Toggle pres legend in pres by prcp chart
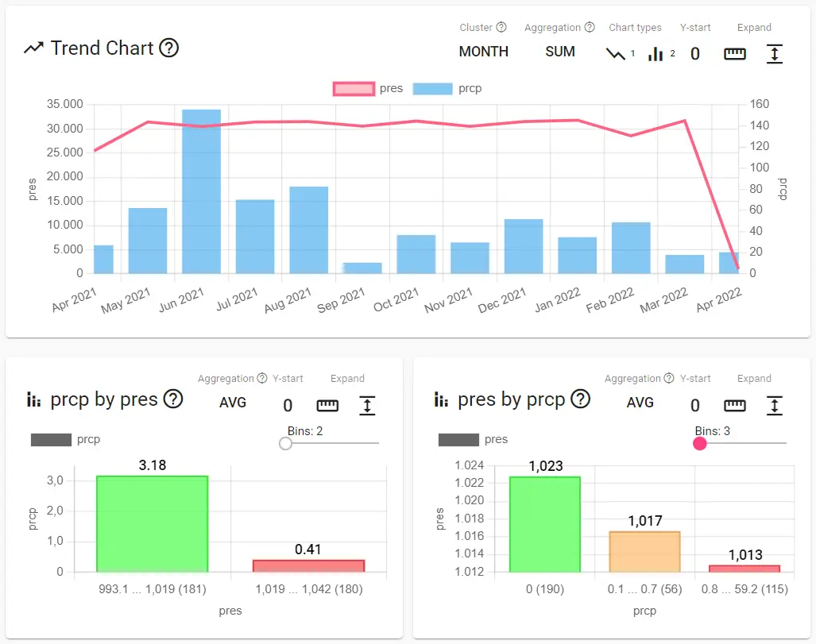This screenshot has width=816, height=644. point(473,440)
